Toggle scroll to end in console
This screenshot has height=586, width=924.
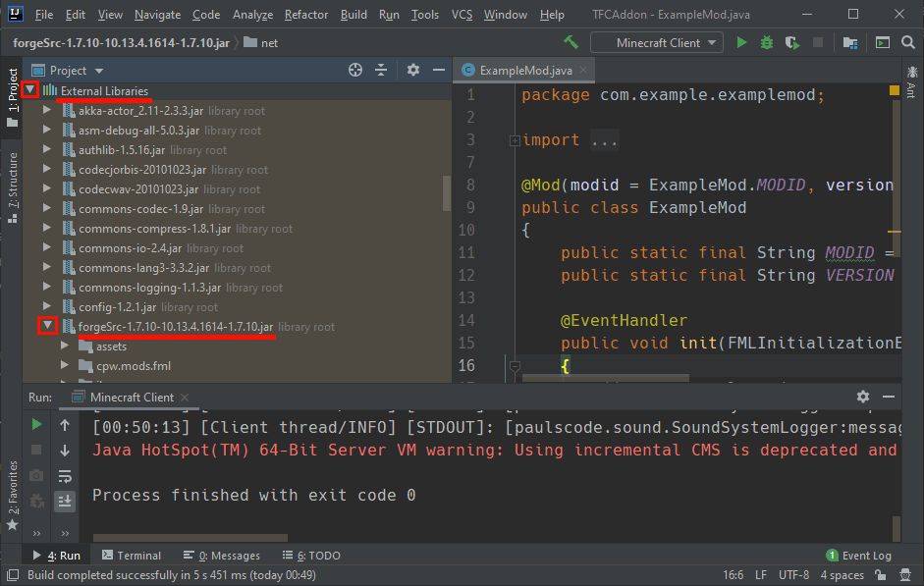[65, 502]
